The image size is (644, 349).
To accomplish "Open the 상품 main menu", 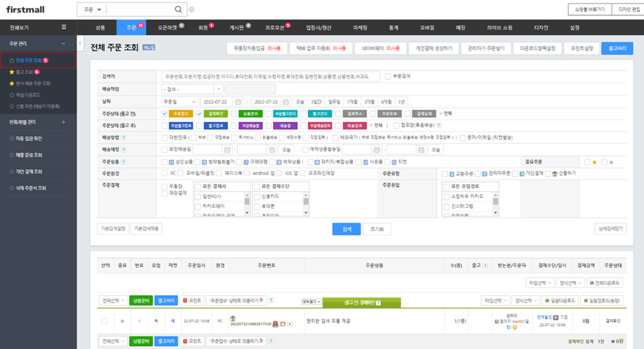I will (x=100, y=27).
